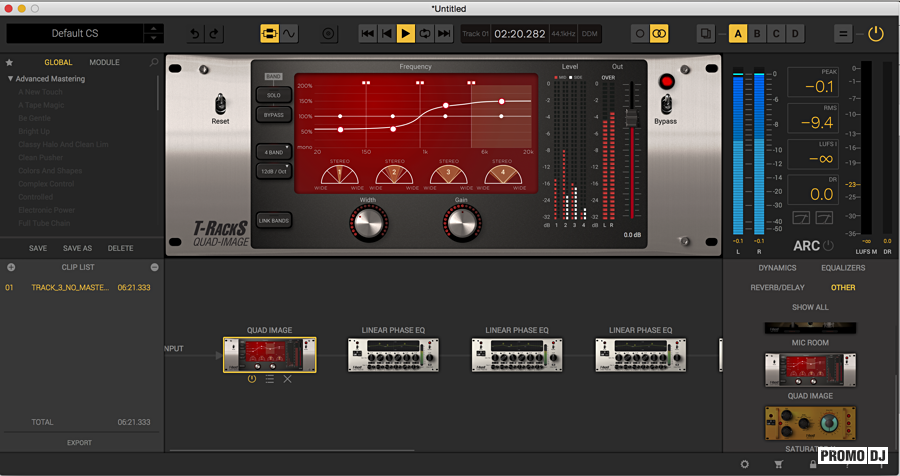This screenshot has width=900, height=476.
Task: Click the round record button in toolbar
Action: point(328,34)
